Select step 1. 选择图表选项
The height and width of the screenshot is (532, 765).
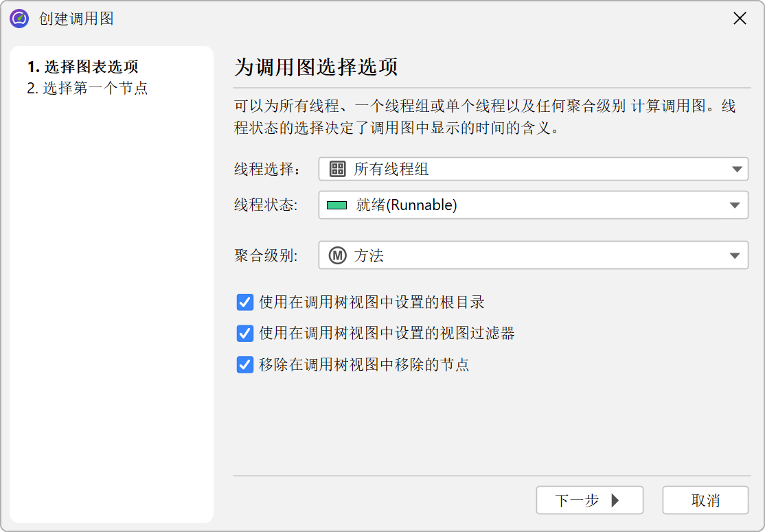tap(82, 67)
